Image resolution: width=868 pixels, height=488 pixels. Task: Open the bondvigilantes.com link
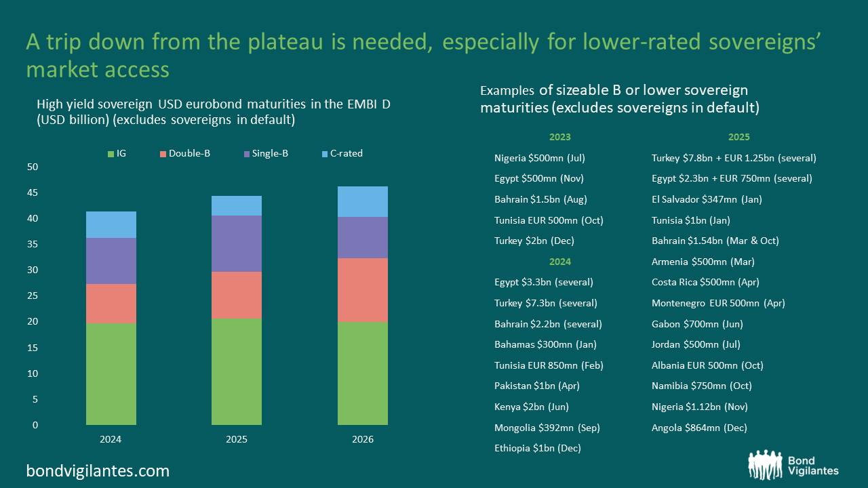98,470
